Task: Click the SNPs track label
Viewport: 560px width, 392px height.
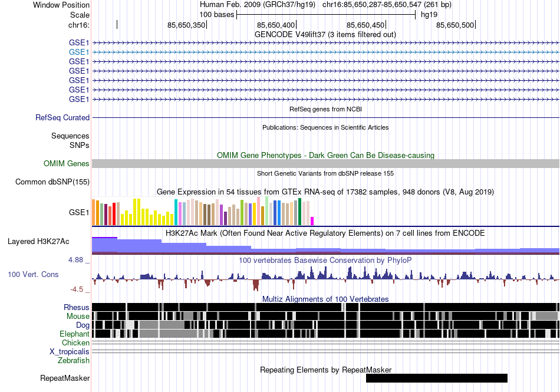Action: point(80,145)
